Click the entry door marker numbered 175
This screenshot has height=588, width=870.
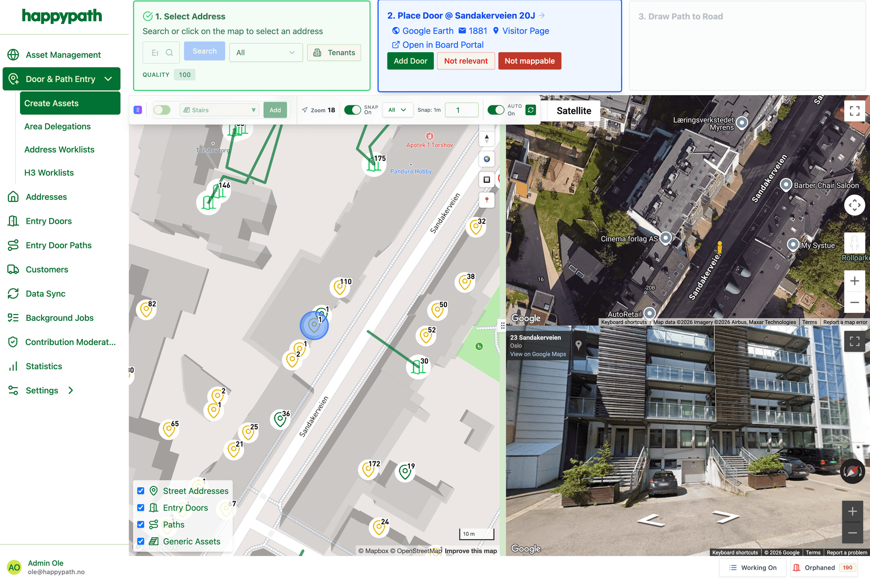pyautogui.click(x=374, y=165)
